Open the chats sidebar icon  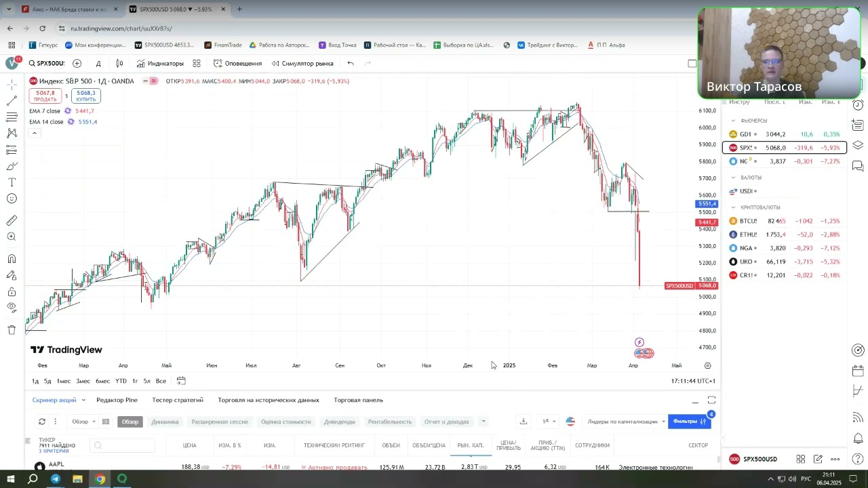point(858,165)
